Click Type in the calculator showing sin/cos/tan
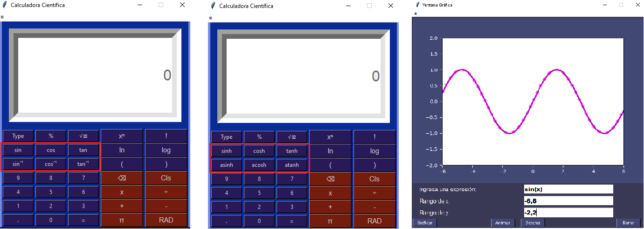The width and height of the screenshot is (644, 229). tap(18, 136)
